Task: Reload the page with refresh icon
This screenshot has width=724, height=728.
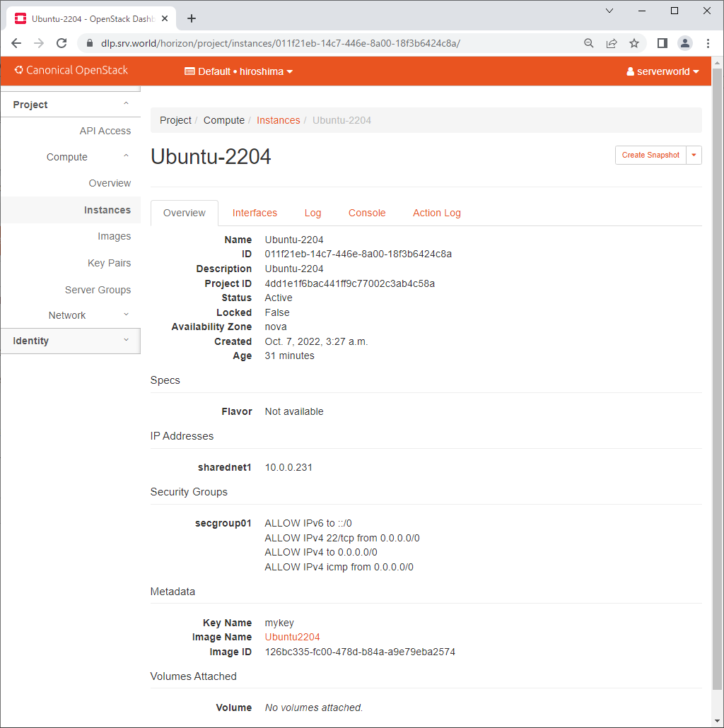Action: point(62,43)
